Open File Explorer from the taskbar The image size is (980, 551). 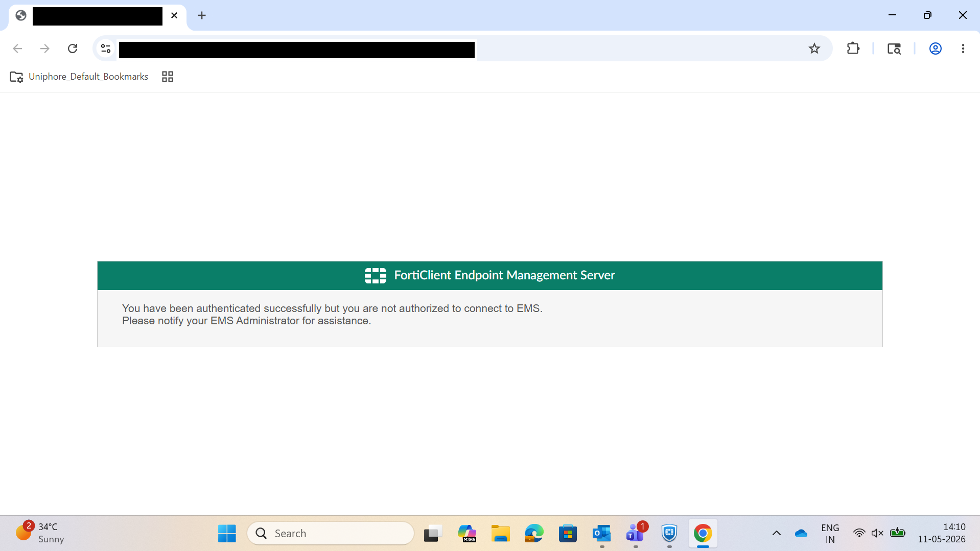pos(501,534)
